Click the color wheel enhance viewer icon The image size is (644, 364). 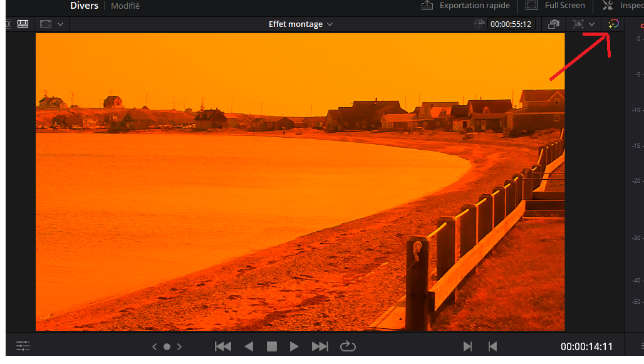point(613,24)
